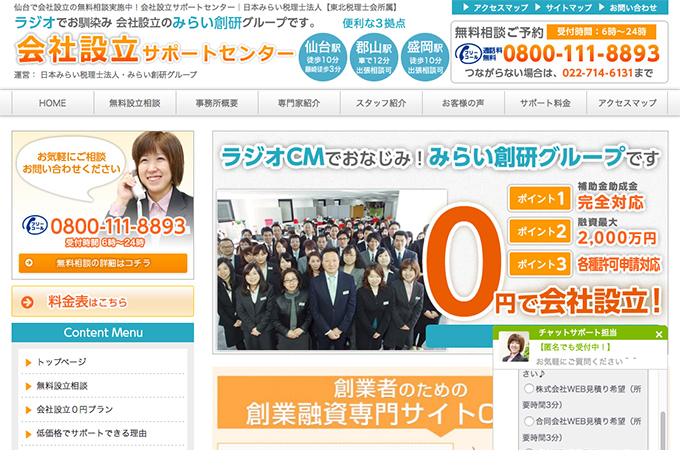680x450 pixels.
Task: Select the 郡山駅 location circle
Action: [374, 57]
